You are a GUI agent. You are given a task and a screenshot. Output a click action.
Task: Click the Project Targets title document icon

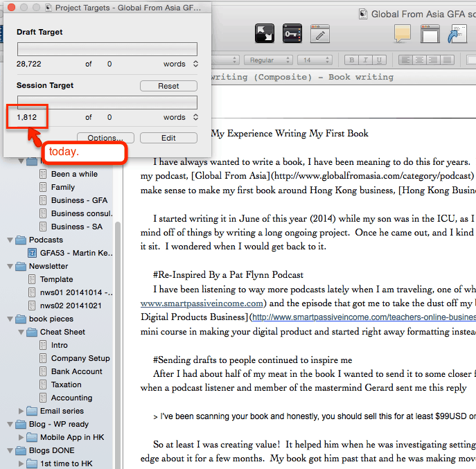point(49,8)
